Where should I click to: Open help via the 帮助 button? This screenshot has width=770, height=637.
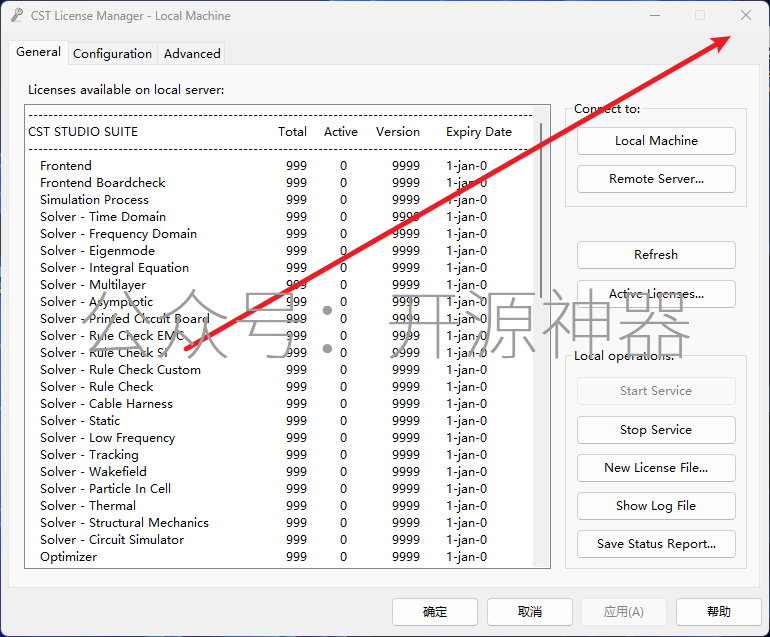click(718, 611)
